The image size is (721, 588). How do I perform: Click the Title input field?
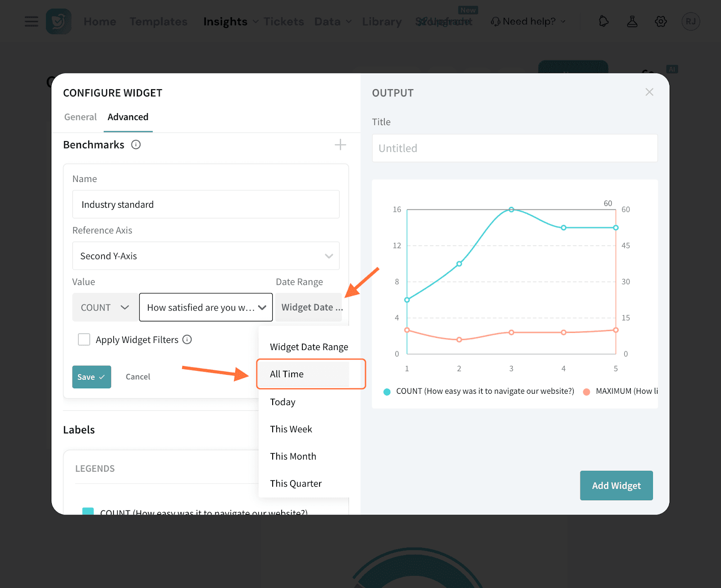click(515, 148)
